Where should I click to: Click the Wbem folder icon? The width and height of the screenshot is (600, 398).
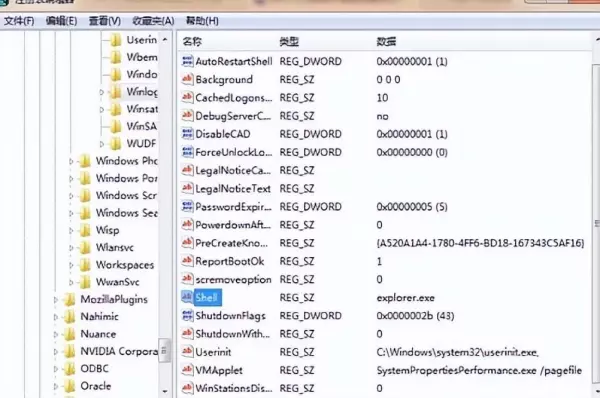(x=116, y=57)
